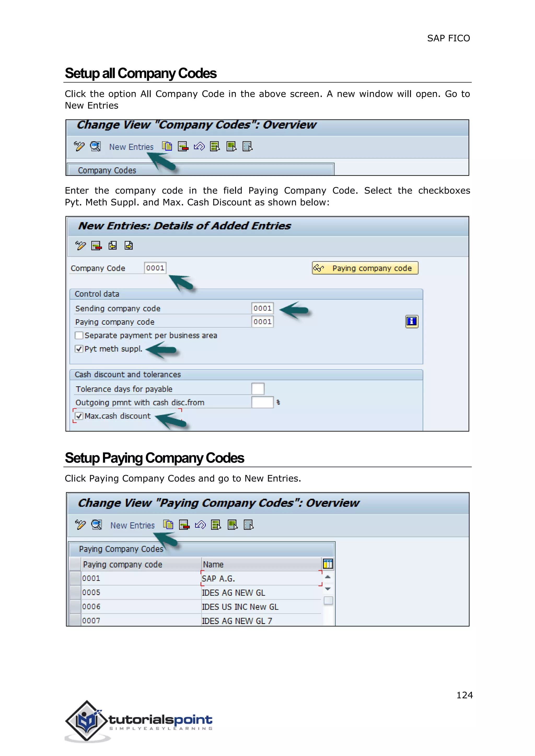Click the IDES AG NEW GL 7 cell
The height and width of the screenshot is (756, 535).
pos(261,620)
